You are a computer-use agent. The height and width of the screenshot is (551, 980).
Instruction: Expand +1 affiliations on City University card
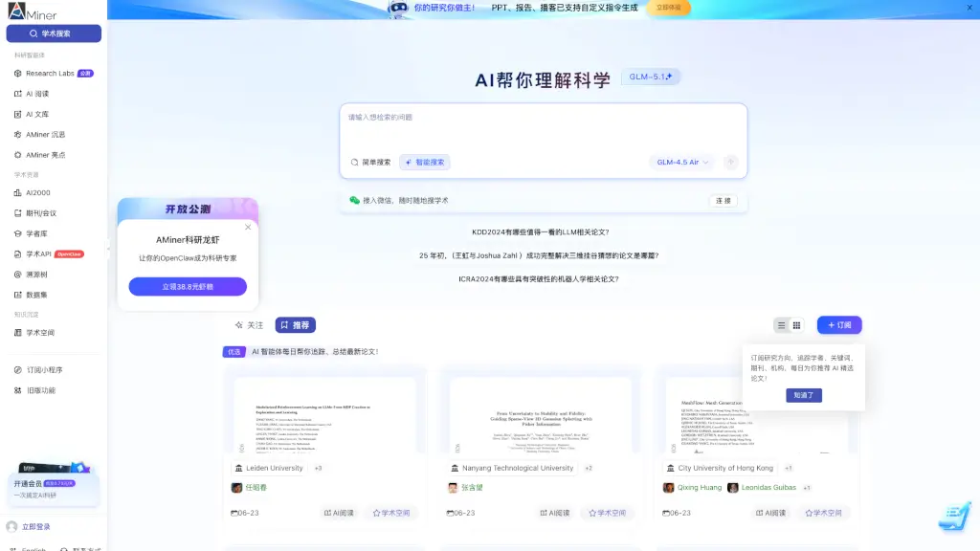click(x=789, y=468)
